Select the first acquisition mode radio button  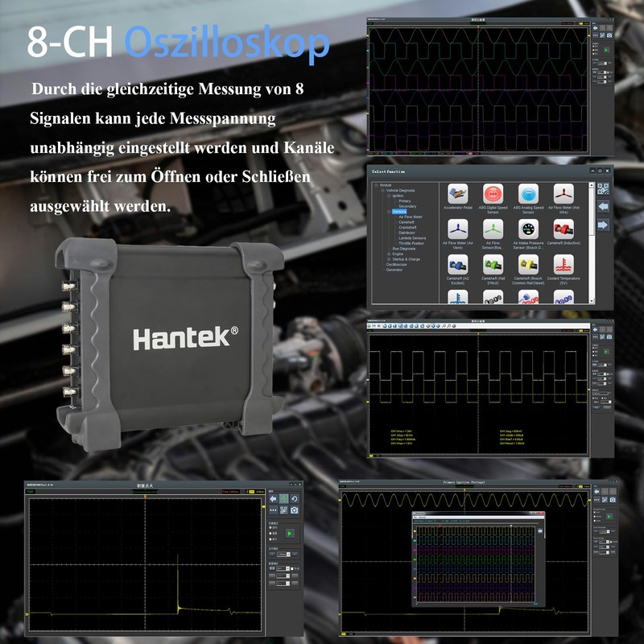[x=270, y=526]
